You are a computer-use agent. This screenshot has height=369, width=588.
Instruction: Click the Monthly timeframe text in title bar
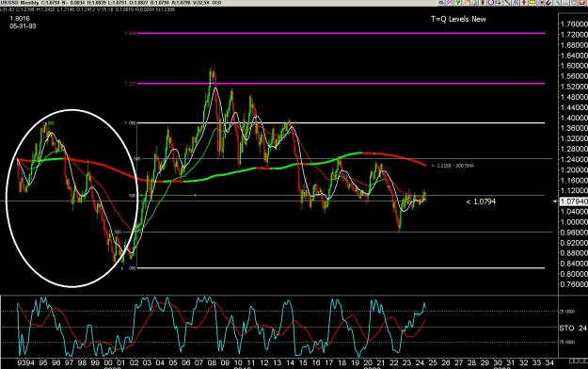(x=29, y=3)
